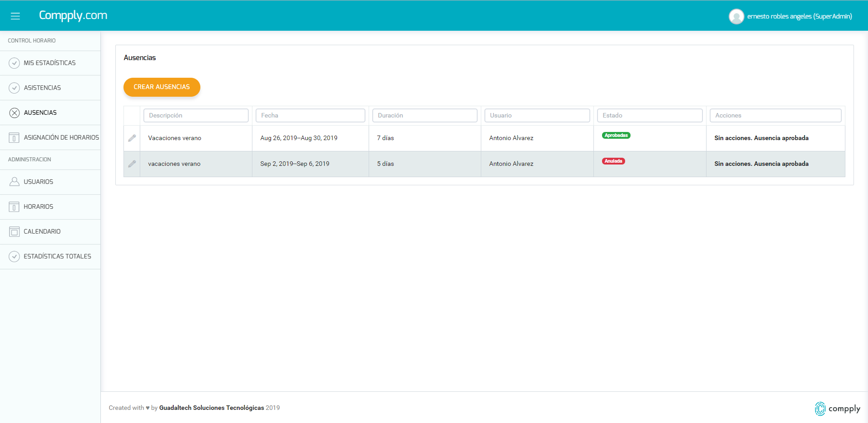The height and width of the screenshot is (423, 868).
Task: Edit the Sep 2 vacation row pencil
Action: pyautogui.click(x=132, y=164)
